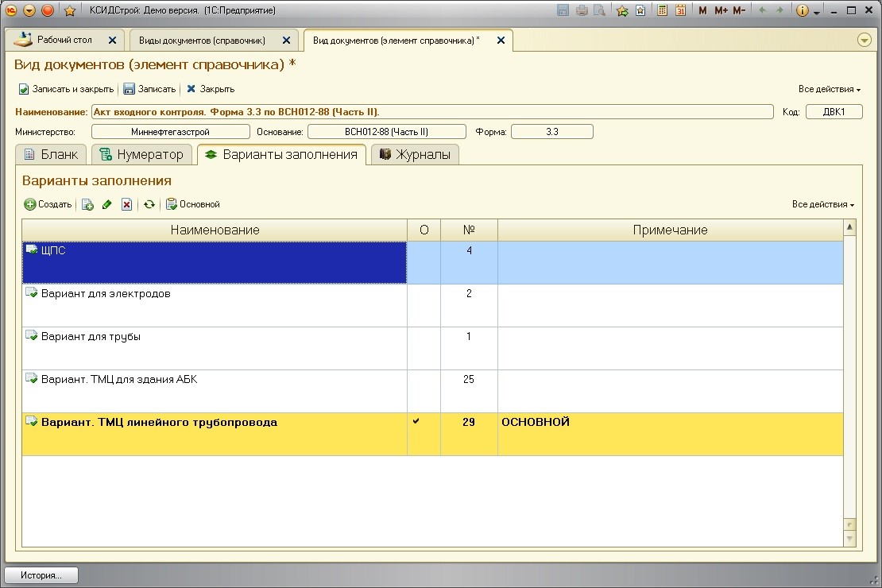The image size is (882, 588).
Task: Click the copy-and-add variant icon
Action: pos(88,205)
